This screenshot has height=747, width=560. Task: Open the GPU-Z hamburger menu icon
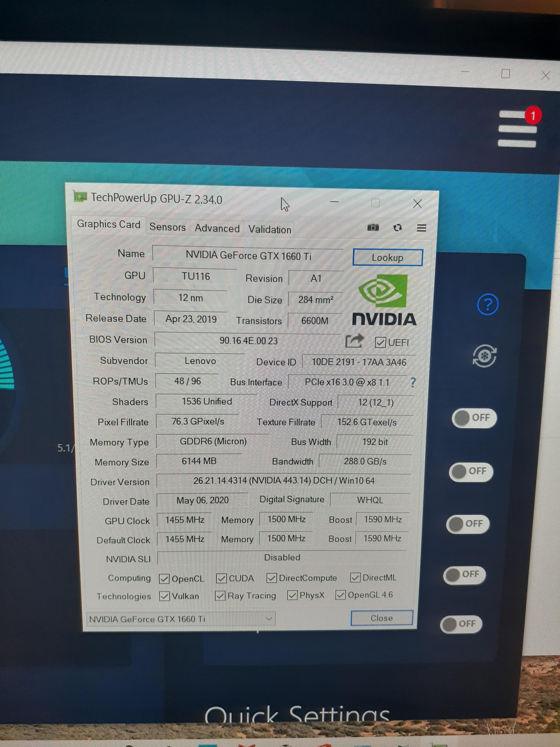pyautogui.click(x=421, y=228)
